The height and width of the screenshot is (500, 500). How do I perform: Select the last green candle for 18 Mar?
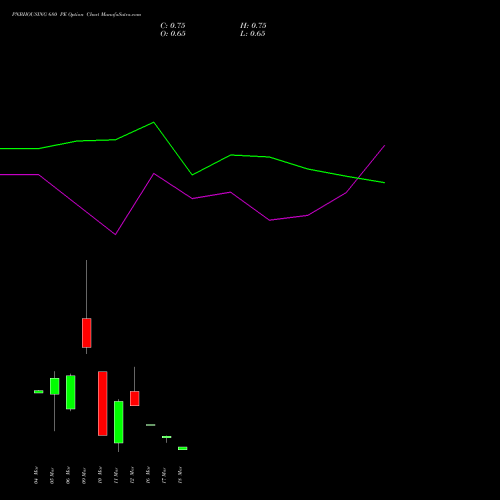point(183,448)
